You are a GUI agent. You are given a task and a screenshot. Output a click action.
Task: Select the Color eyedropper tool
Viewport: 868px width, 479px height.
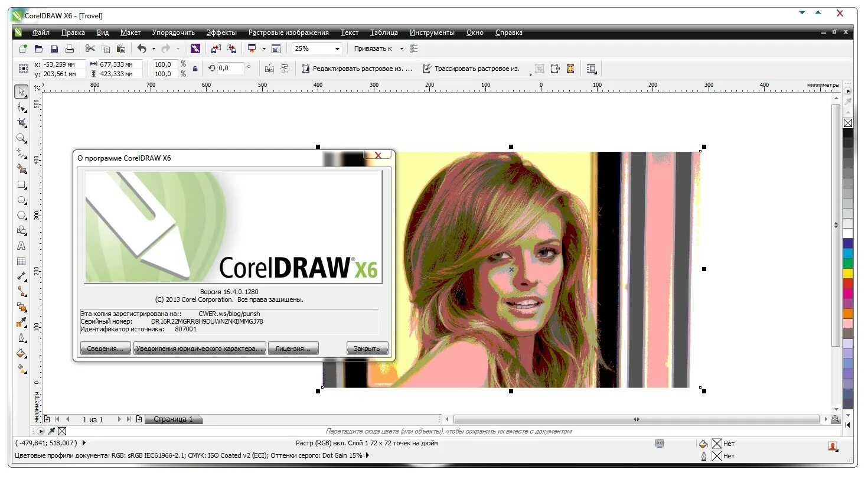22,322
